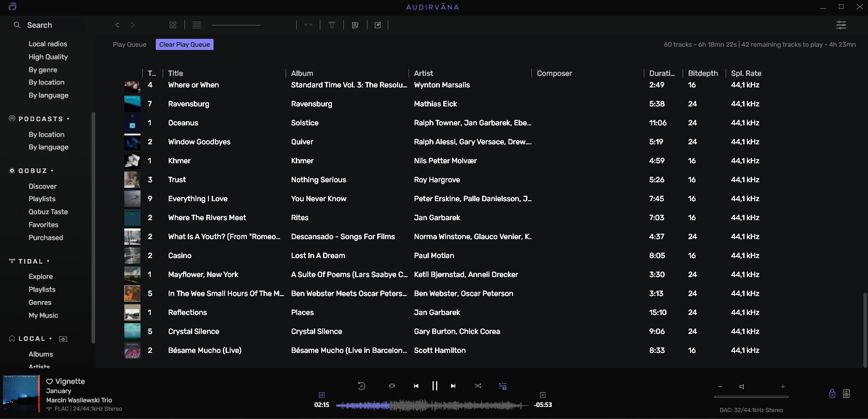Screen dimensions: 868x419
Task: Pause the current playback
Action: pos(434,386)
